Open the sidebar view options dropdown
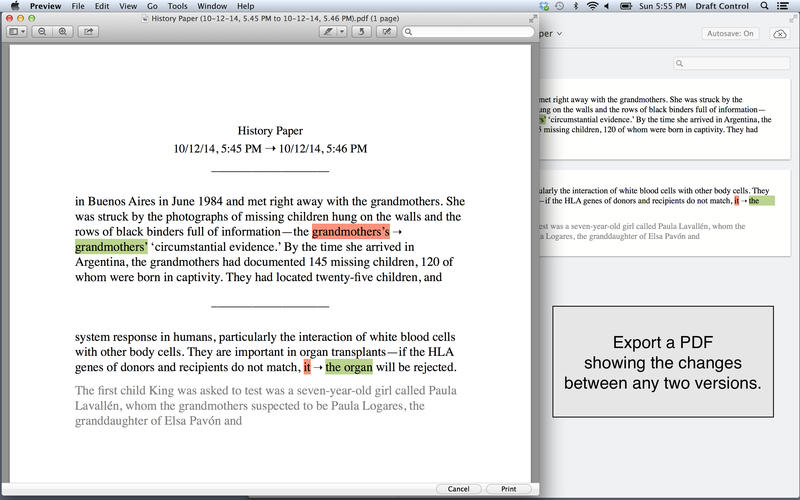800x500 pixels. (x=17, y=32)
